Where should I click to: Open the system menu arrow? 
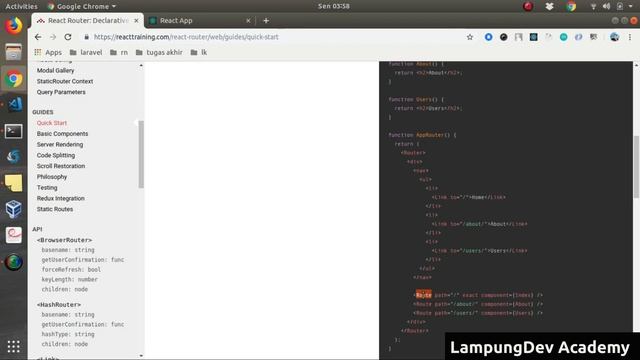tap(631, 6)
